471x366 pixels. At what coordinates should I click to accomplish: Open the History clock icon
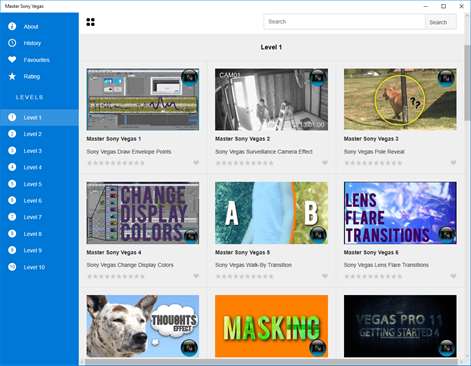(x=12, y=43)
